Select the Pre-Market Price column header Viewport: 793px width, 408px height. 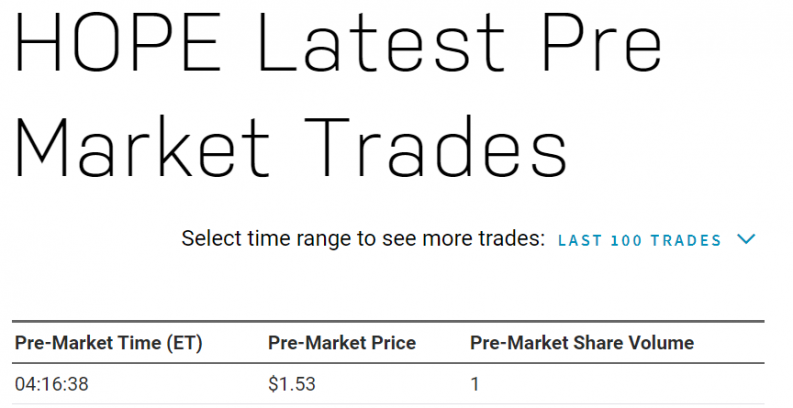(x=342, y=343)
